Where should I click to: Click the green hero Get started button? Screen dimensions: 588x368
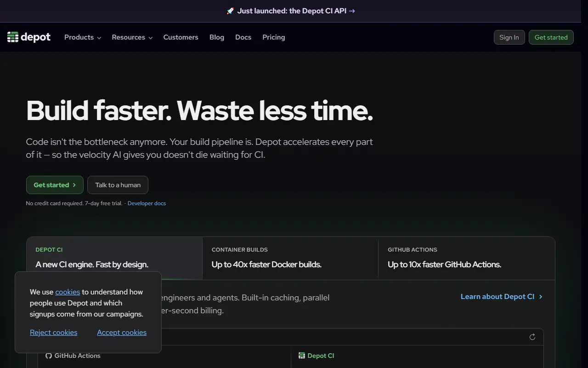55,185
